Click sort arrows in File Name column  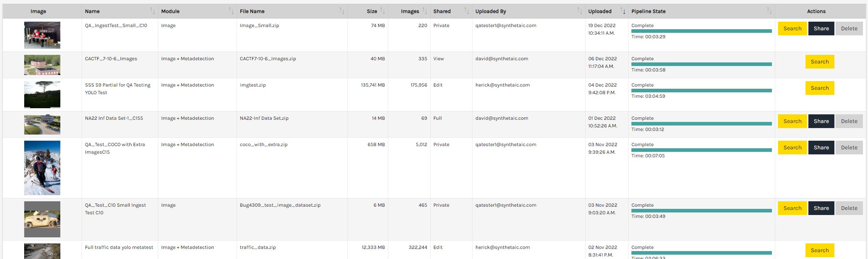[x=342, y=11]
